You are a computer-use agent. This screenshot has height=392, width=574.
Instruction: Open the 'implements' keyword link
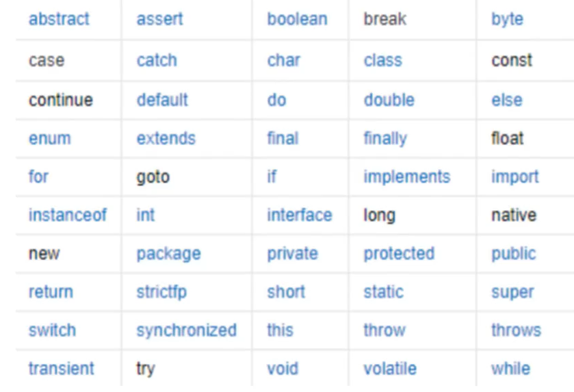pyautogui.click(x=406, y=177)
